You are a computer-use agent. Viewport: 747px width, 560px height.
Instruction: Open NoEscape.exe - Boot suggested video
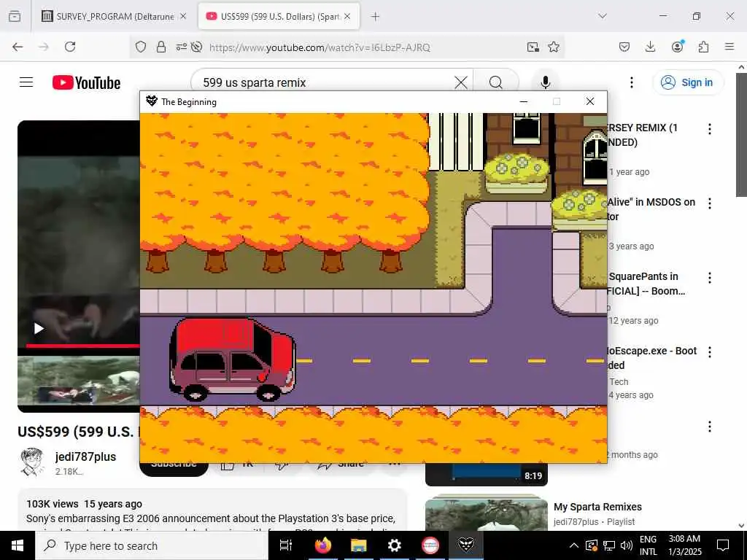[653, 357]
